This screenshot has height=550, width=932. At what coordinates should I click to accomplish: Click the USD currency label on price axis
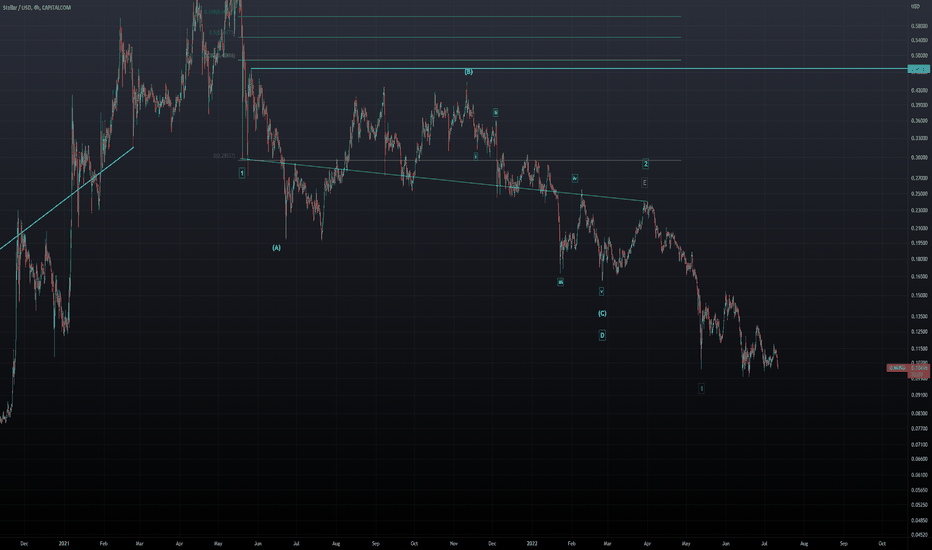coord(915,6)
